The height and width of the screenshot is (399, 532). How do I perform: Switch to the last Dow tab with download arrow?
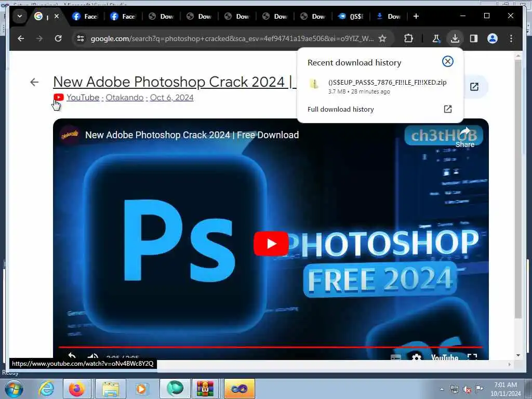pyautogui.click(x=389, y=16)
